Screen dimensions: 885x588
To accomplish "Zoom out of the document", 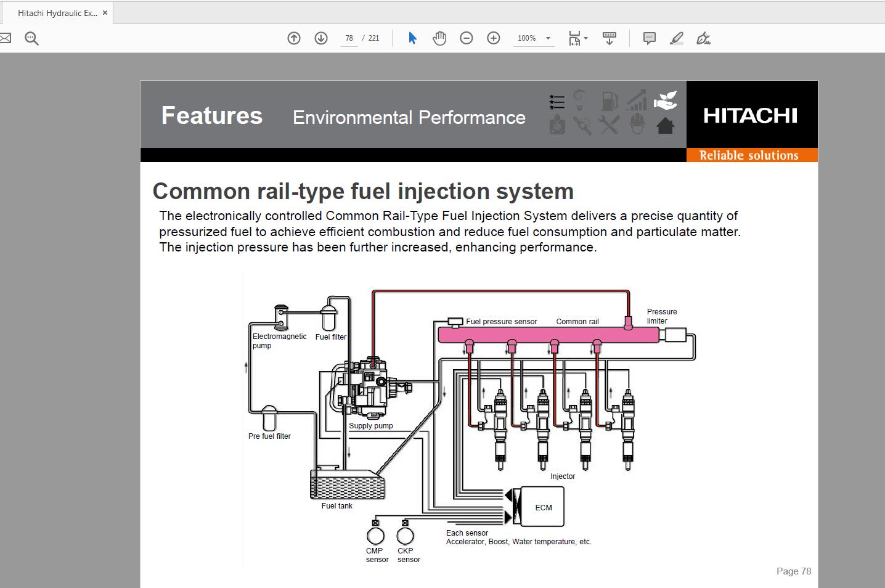I will click(467, 38).
